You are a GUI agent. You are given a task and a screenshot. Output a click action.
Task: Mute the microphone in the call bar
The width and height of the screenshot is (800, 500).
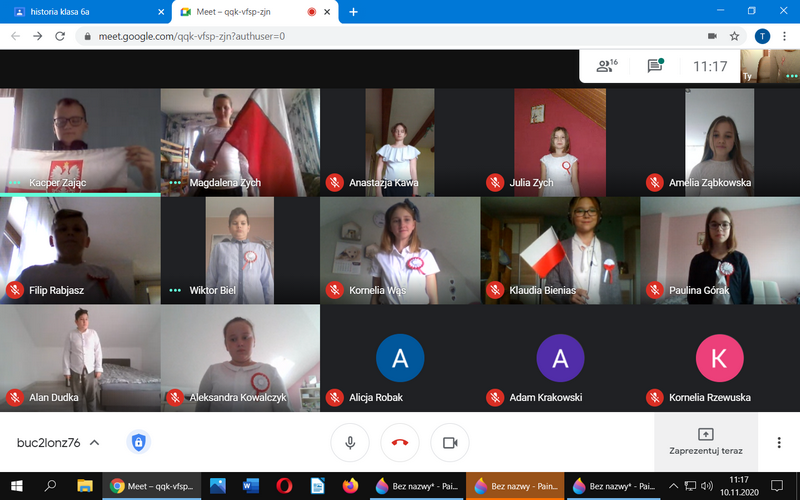pyautogui.click(x=350, y=442)
